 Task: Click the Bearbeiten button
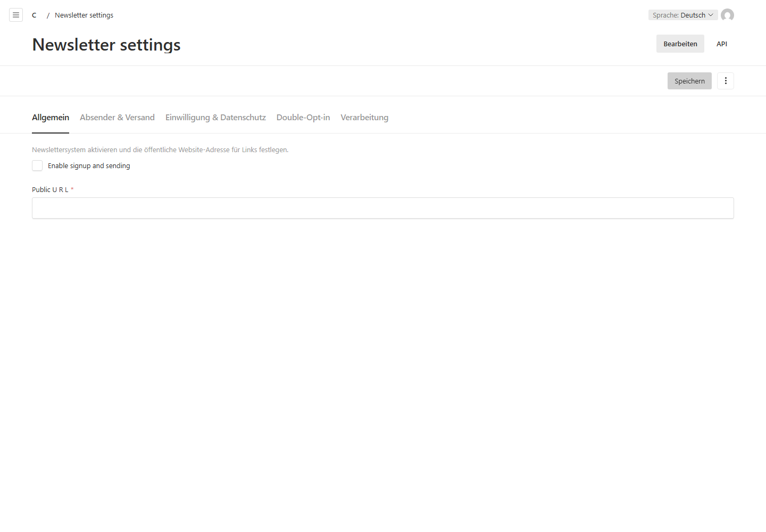coord(680,44)
